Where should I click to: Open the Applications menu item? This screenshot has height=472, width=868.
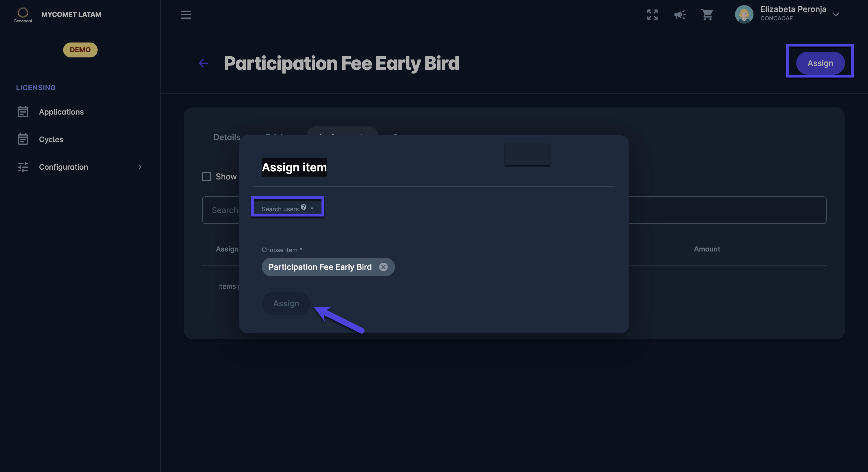(61, 112)
